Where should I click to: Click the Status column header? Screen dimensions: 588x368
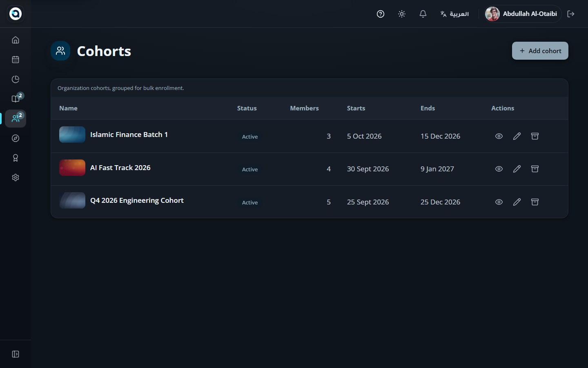point(247,108)
